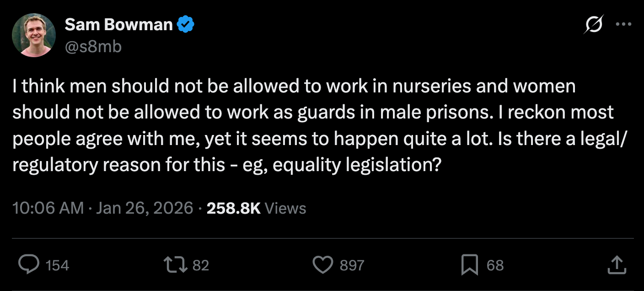Click the reply speech bubble icon

pyautogui.click(x=29, y=265)
